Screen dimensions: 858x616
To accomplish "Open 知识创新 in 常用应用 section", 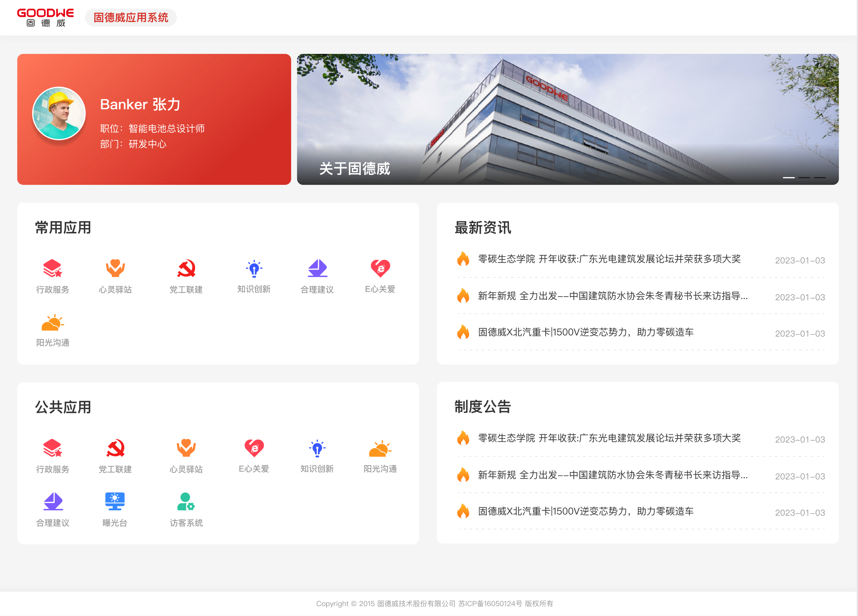I will (254, 276).
